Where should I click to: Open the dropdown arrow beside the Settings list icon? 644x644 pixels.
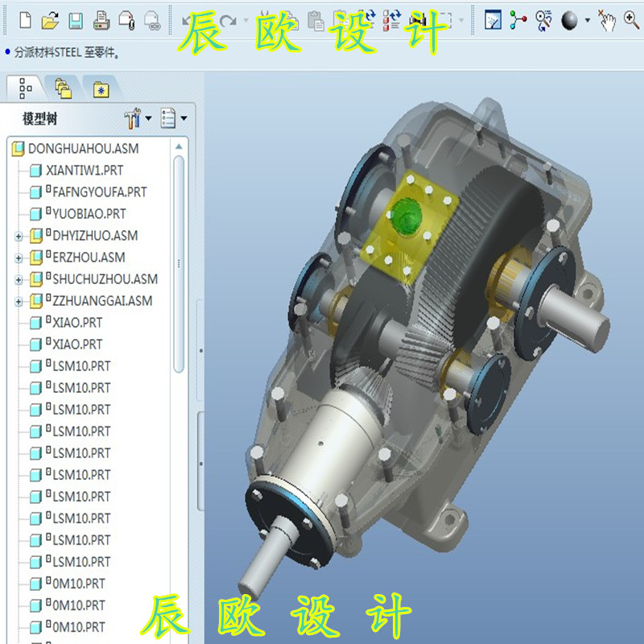coord(184,118)
